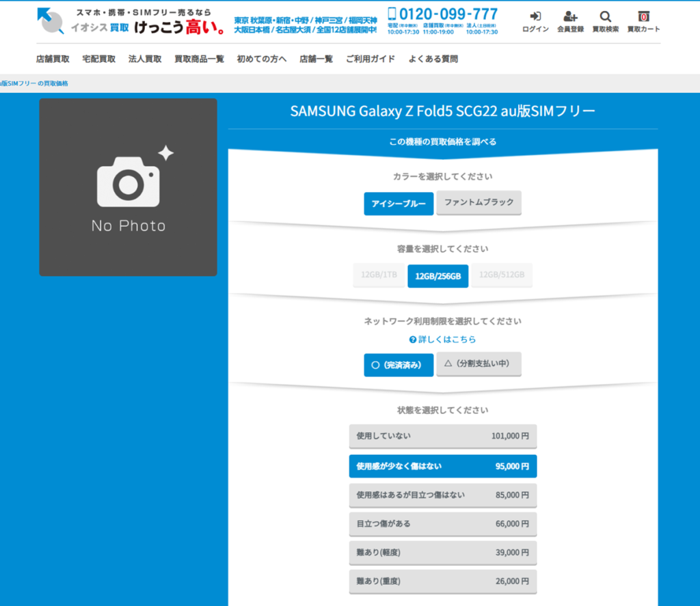Screen dimensions: 700x606
Task: Open the login icon
Action: tap(535, 22)
